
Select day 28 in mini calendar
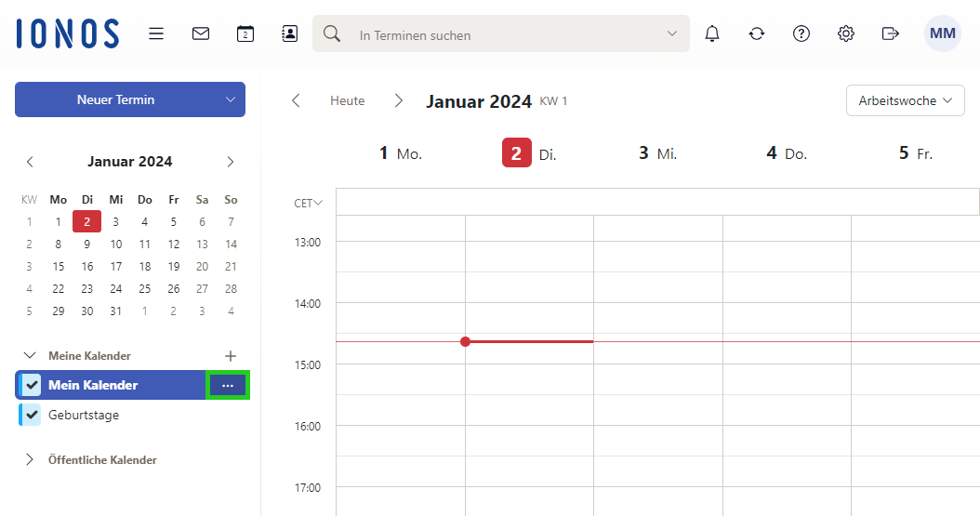click(x=232, y=289)
